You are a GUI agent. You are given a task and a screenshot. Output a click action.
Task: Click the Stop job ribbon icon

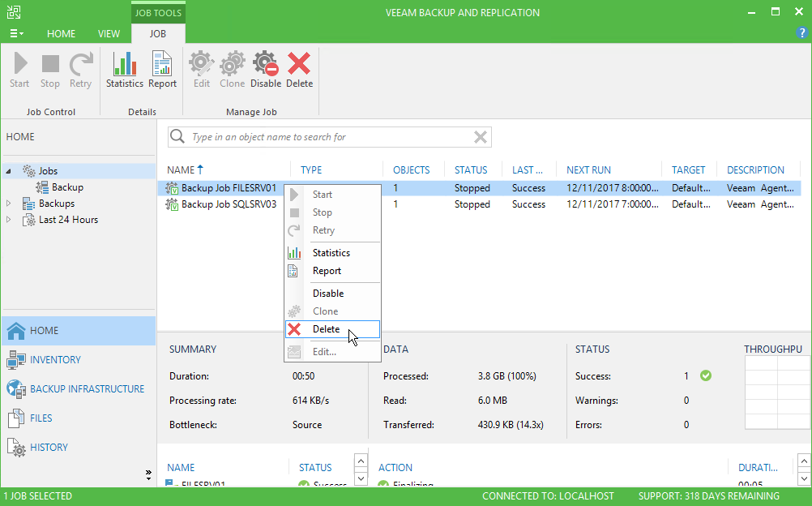coord(50,70)
